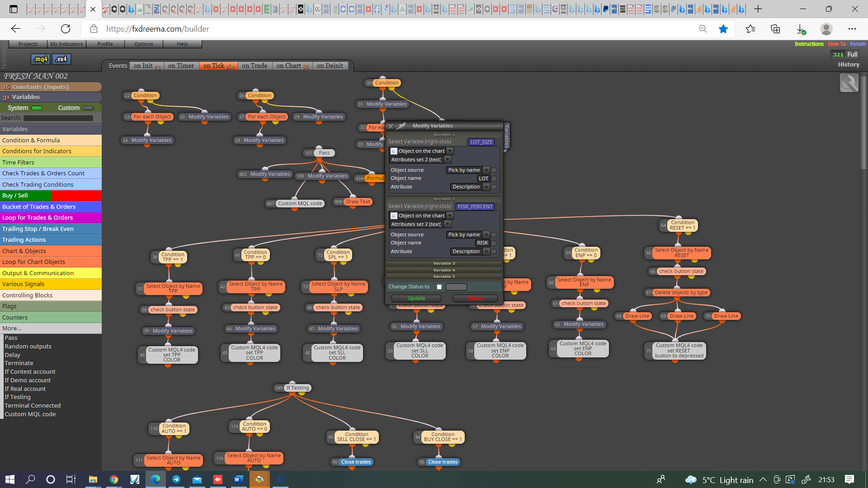Toggle the Custom blocks switch
The height and width of the screenshot is (488, 868).
(x=88, y=108)
